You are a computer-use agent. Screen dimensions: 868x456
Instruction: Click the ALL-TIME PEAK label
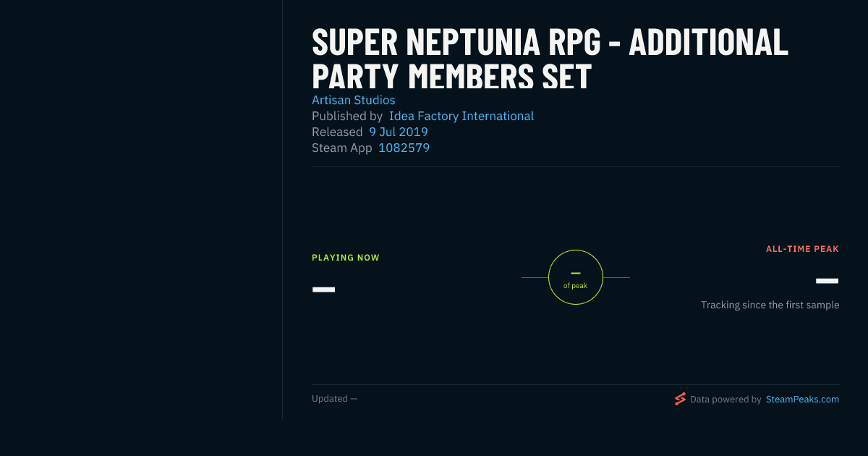pos(802,249)
